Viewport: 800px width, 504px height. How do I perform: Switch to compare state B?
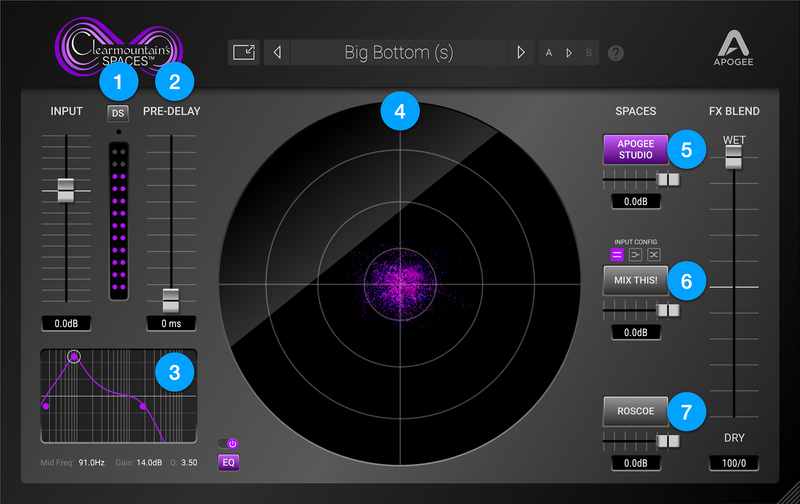pos(587,53)
